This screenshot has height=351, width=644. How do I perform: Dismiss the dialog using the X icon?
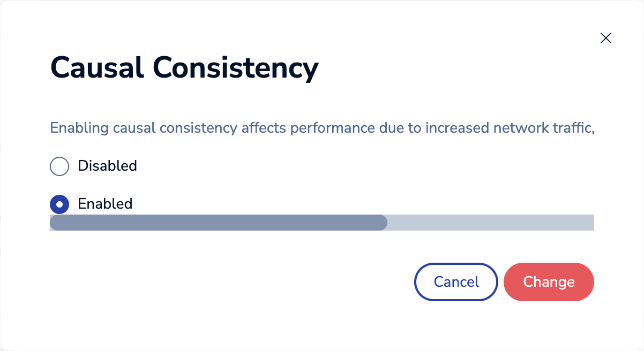coord(606,38)
